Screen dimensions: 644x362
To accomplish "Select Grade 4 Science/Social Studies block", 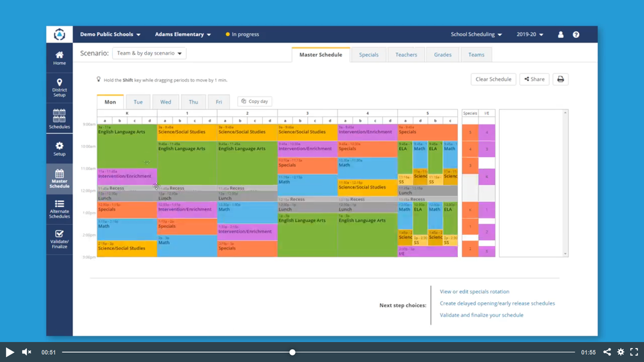I will [368, 188].
